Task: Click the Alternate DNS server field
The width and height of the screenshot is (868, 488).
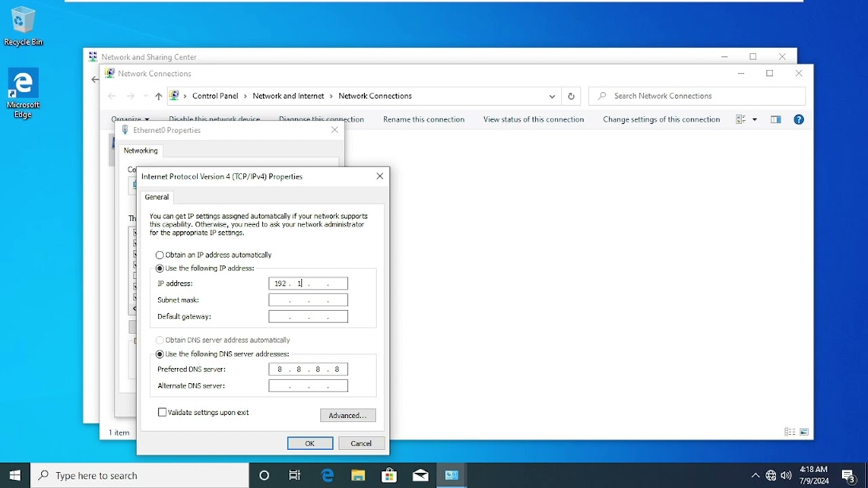Action: pos(308,386)
